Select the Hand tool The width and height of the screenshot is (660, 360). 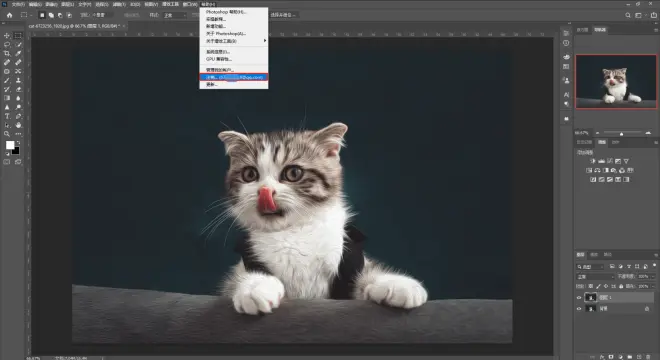(18, 125)
